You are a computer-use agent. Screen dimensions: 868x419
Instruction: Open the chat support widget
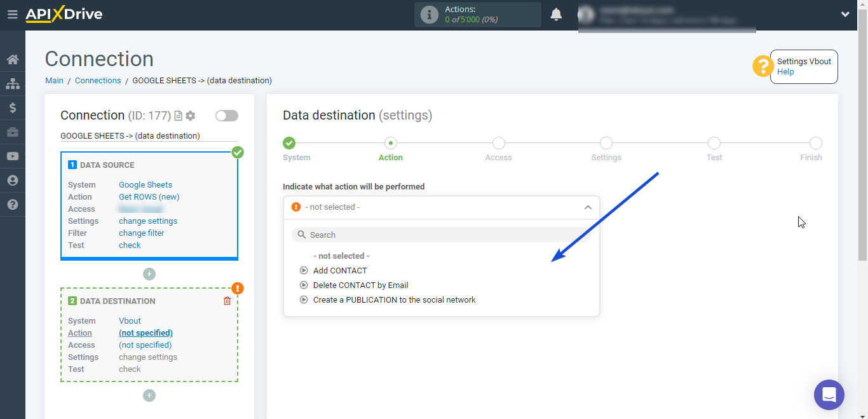tap(829, 395)
